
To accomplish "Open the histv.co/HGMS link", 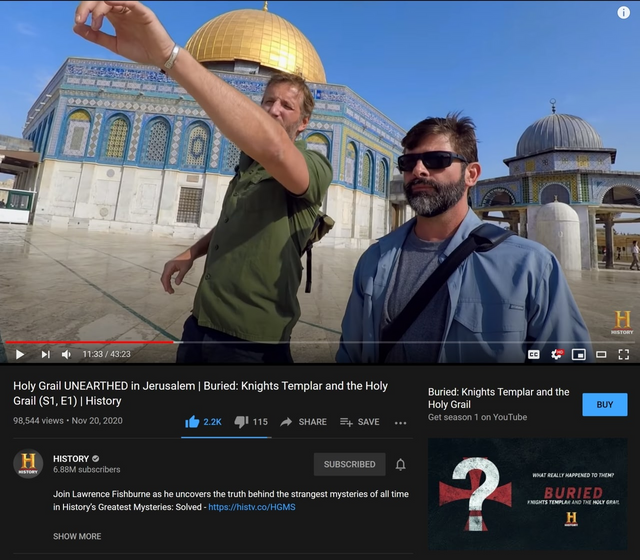I will click(x=252, y=507).
